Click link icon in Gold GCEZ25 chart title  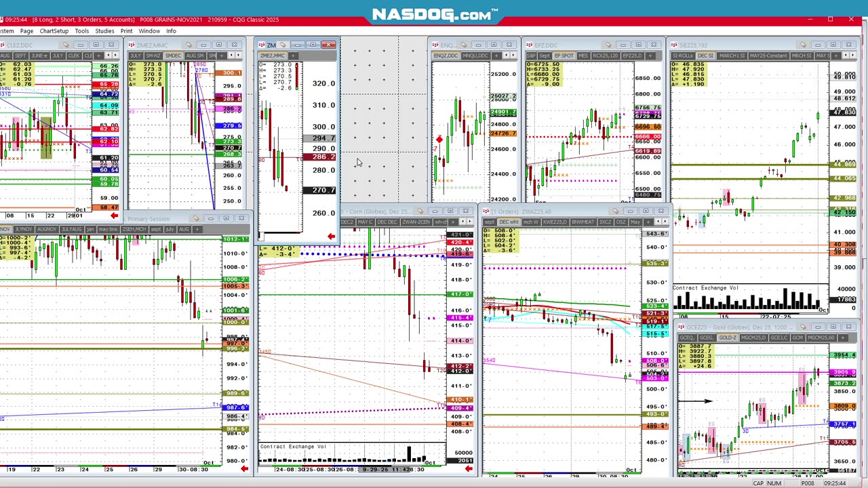pos(804,327)
